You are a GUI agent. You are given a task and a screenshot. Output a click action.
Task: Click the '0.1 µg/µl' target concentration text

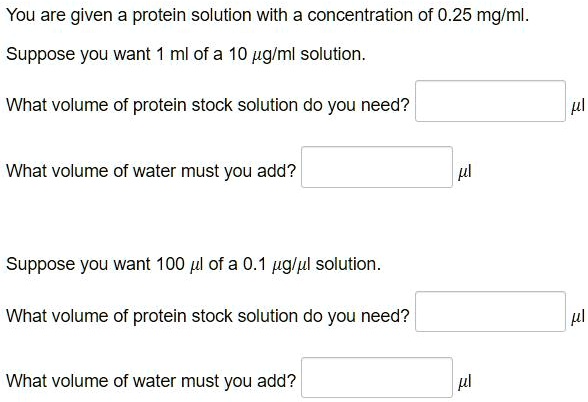[277, 265]
